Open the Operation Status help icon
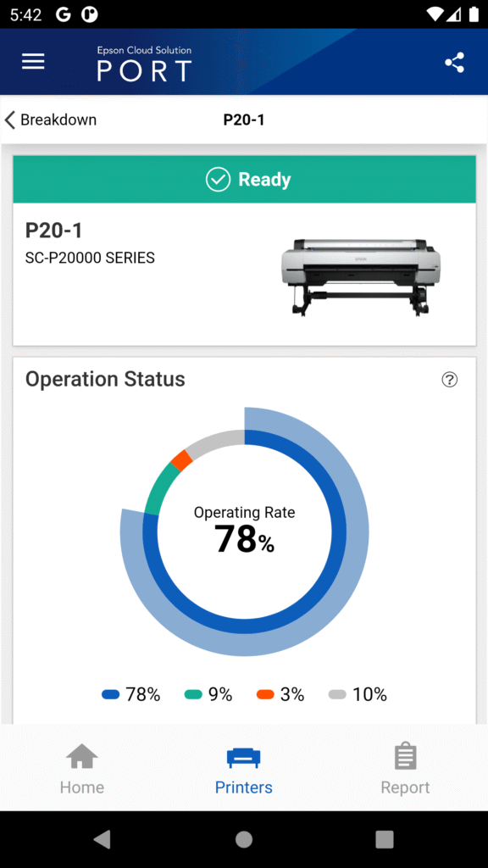This screenshot has height=868, width=488. [450, 380]
